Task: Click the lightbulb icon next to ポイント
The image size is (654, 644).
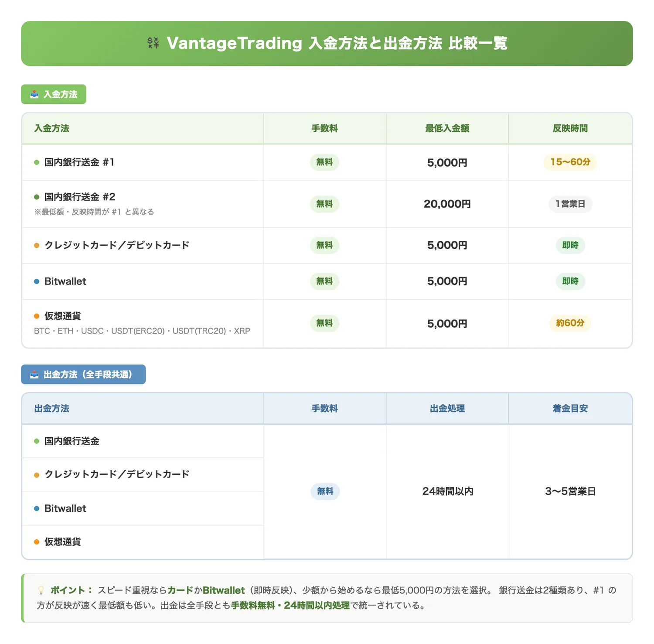Action: click(x=41, y=590)
